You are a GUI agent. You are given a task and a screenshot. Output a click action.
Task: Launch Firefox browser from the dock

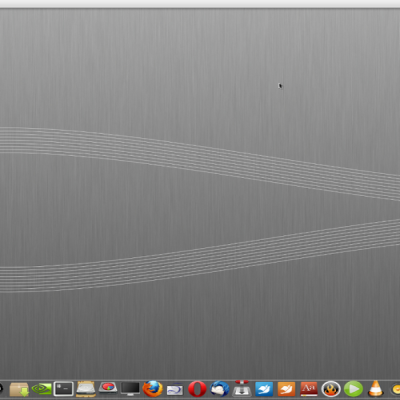[152, 389]
